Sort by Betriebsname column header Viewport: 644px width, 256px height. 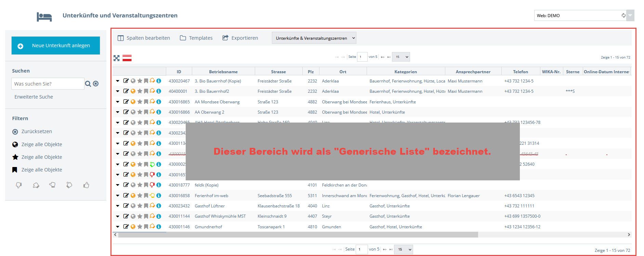click(x=223, y=72)
